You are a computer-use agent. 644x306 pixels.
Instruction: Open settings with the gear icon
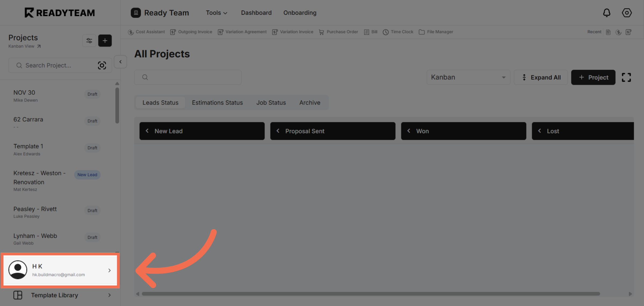(x=627, y=13)
